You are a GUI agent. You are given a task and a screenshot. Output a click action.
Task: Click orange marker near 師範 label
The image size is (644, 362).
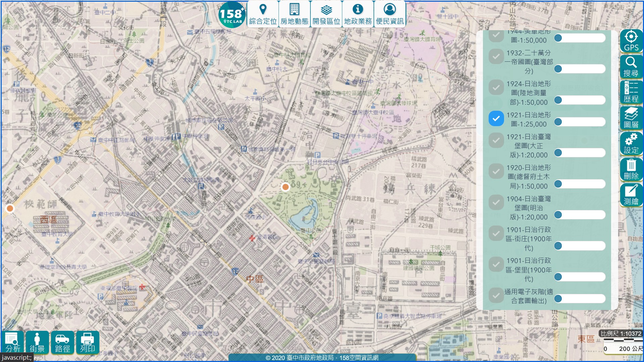pyautogui.click(x=10, y=209)
